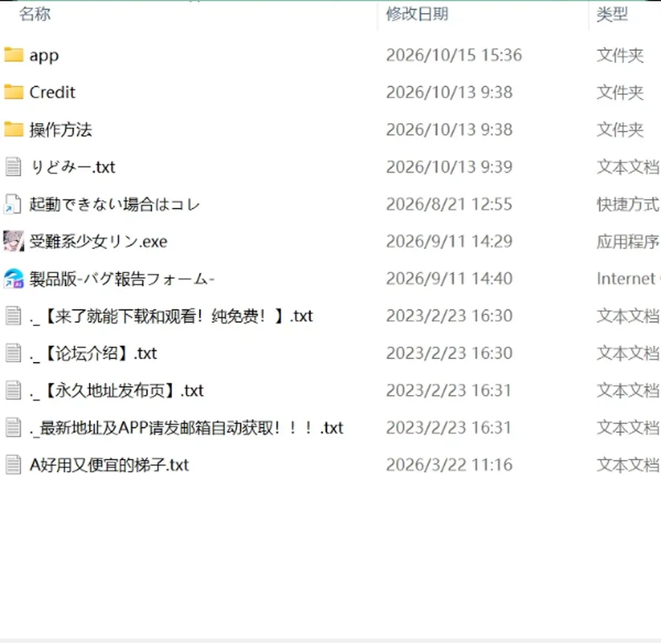The width and height of the screenshot is (661, 644).
Task: Select the 【论坛介绍】.txt file icon
Action: pos(14,353)
